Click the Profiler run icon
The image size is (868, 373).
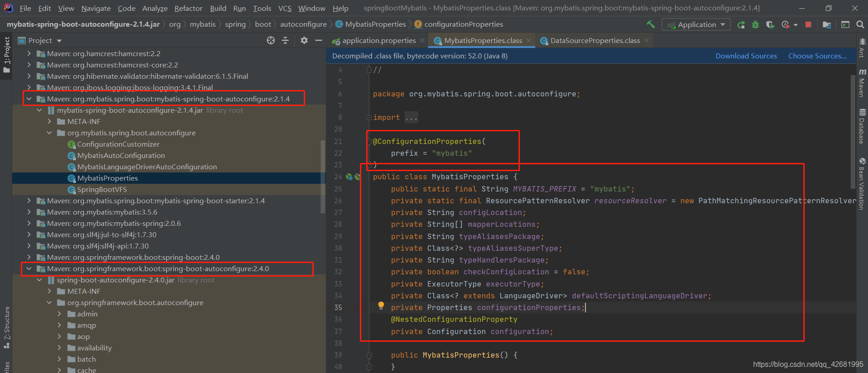click(x=786, y=24)
